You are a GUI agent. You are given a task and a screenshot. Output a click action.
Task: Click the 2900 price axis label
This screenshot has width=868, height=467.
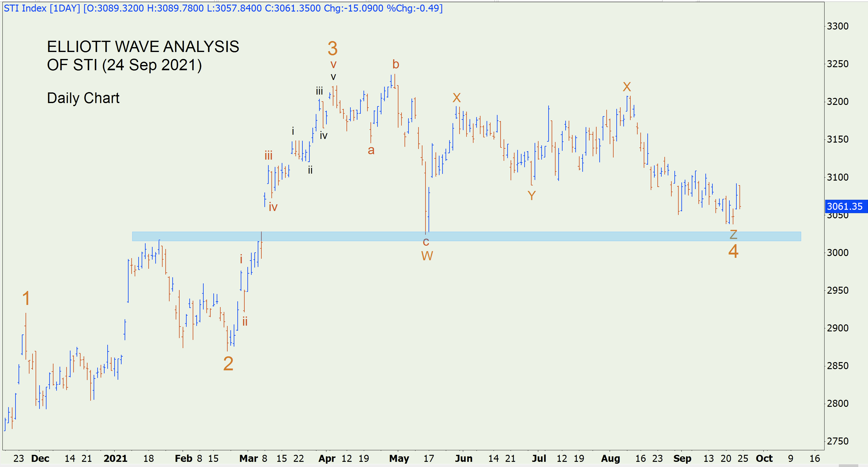point(838,328)
